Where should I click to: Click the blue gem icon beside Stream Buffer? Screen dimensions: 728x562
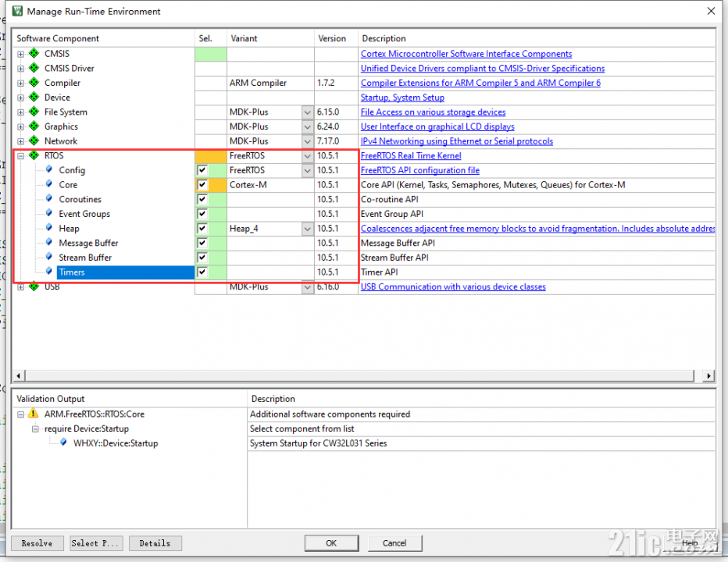(48, 257)
